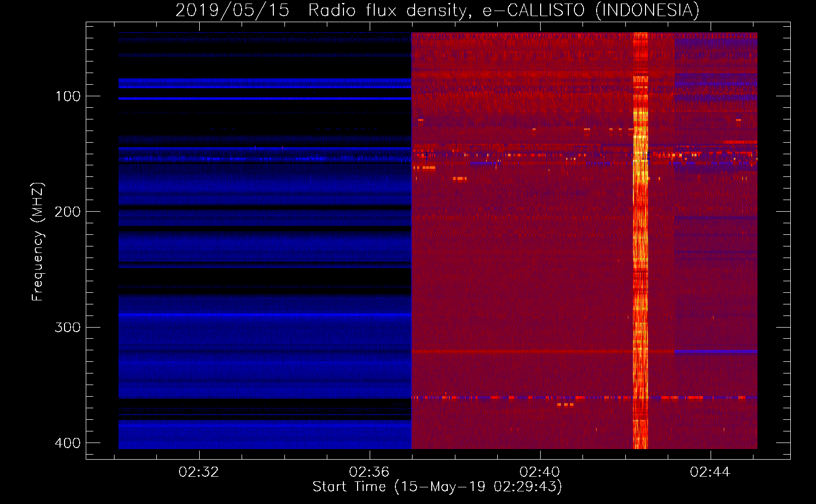This screenshot has height=504, width=816.
Task: Click the 100 frequency tick label
Action: pos(68,96)
